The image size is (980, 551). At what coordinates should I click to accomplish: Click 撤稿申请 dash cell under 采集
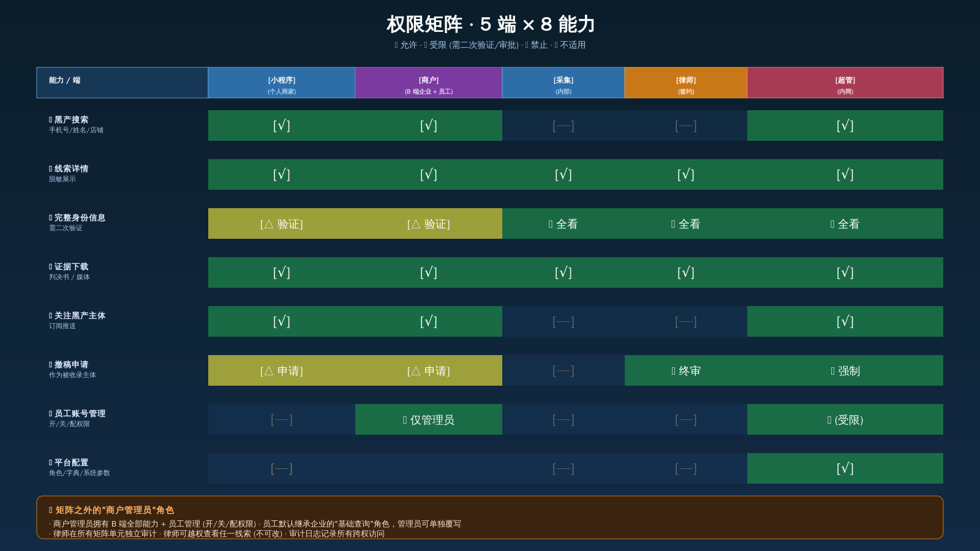(563, 370)
